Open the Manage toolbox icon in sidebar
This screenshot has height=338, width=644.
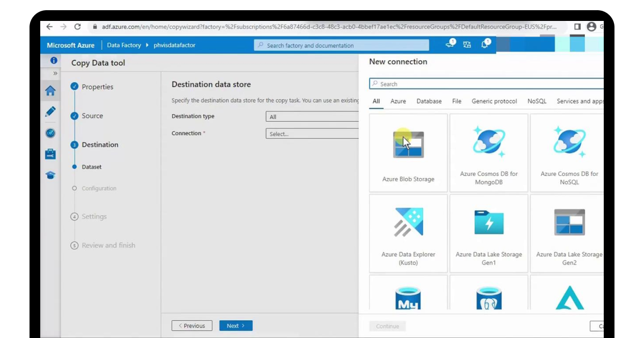tap(50, 154)
